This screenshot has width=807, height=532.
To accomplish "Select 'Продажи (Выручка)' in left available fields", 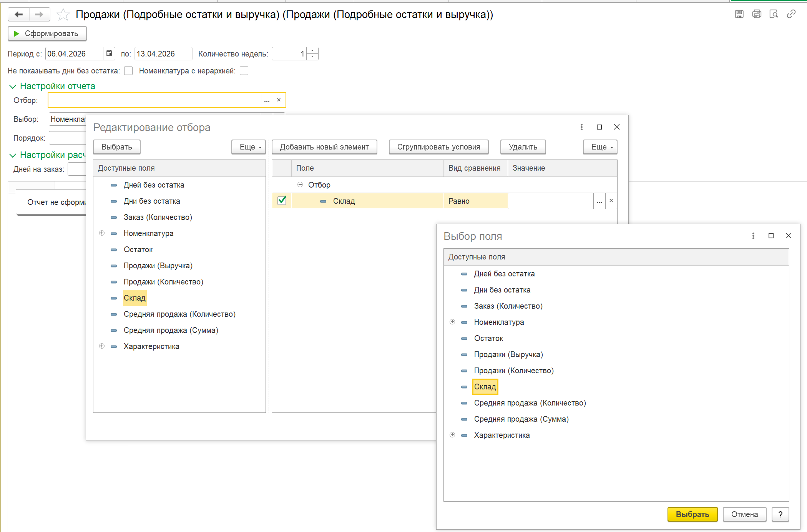I will click(158, 266).
